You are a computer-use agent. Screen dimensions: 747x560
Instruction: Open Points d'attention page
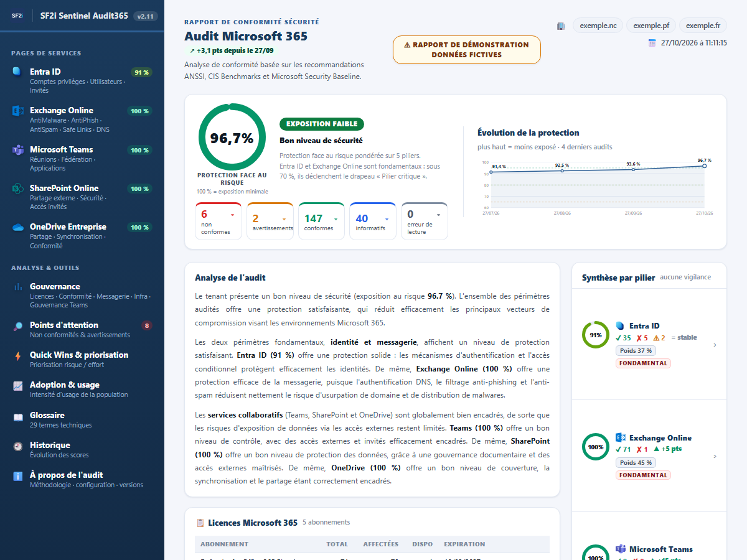(82, 329)
